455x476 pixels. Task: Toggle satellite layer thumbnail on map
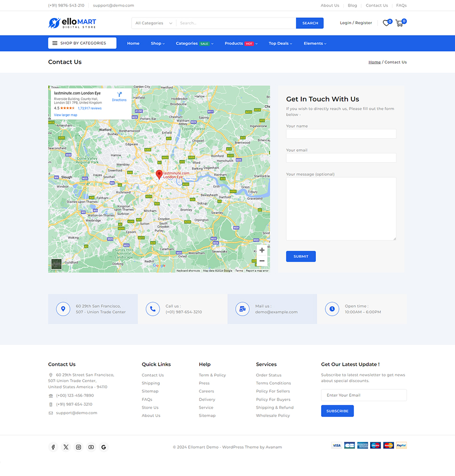(57, 264)
